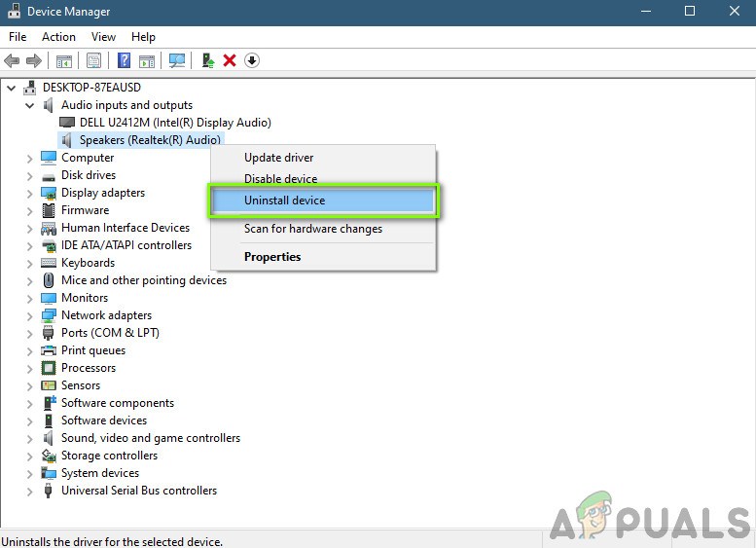This screenshot has height=548, width=756.
Task: Expand the Computer category
Action: pos(30,159)
